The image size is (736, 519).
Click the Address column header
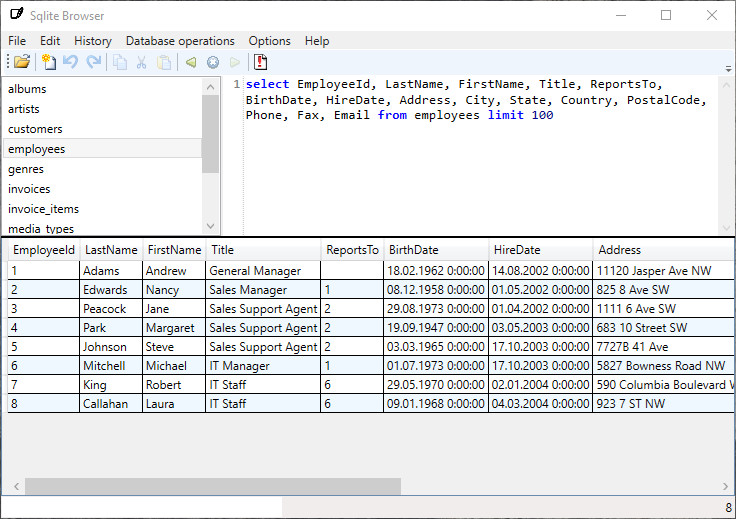(664, 250)
